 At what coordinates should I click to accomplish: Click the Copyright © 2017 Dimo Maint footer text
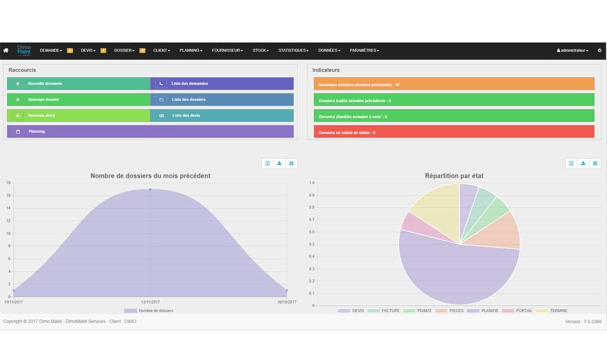click(70, 321)
